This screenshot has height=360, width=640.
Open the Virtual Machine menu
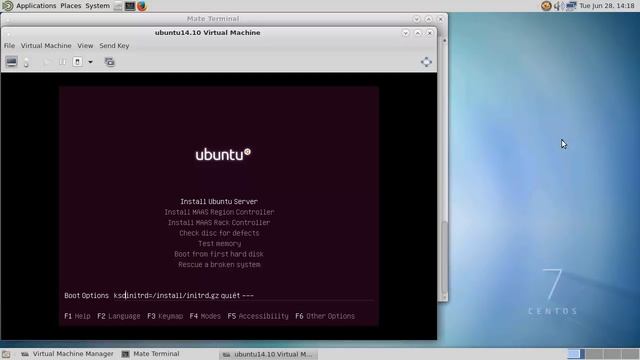pyautogui.click(x=46, y=46)
